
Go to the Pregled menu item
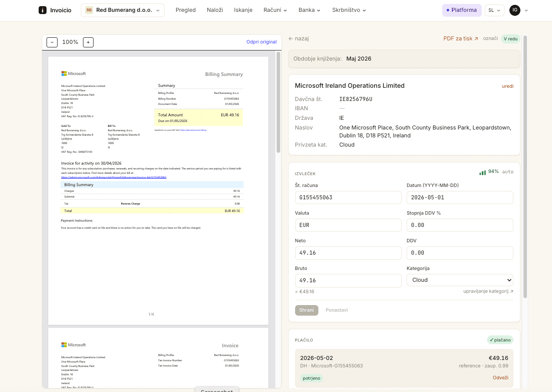click(185, 10)
